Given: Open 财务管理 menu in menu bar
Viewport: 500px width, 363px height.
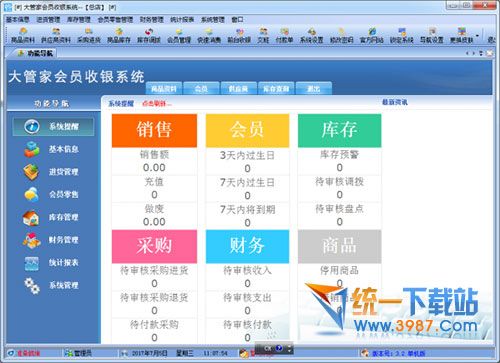Looking at the screenshot, I should point(152,20).
